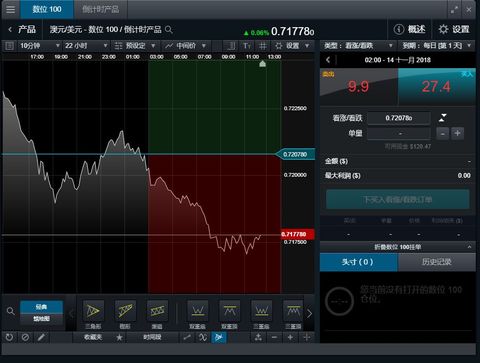Screen dimensions: 480x363
Task: Switch to the 数位 100 tab
Action: pos(47,9)
